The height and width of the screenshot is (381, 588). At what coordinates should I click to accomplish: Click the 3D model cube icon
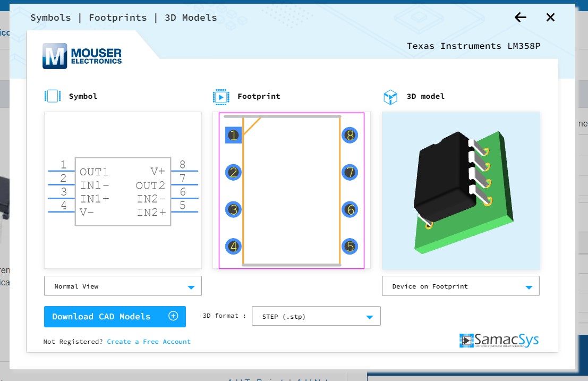tap(390, 97)
